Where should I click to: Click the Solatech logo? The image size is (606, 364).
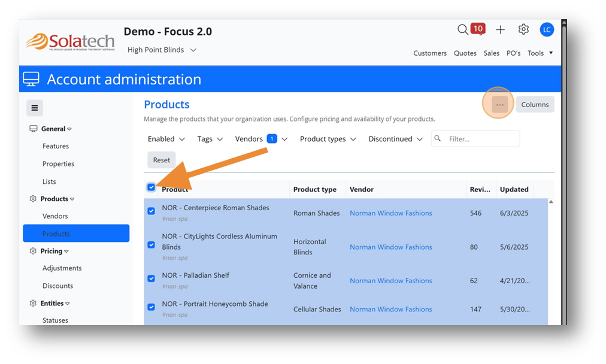point(71,42)
